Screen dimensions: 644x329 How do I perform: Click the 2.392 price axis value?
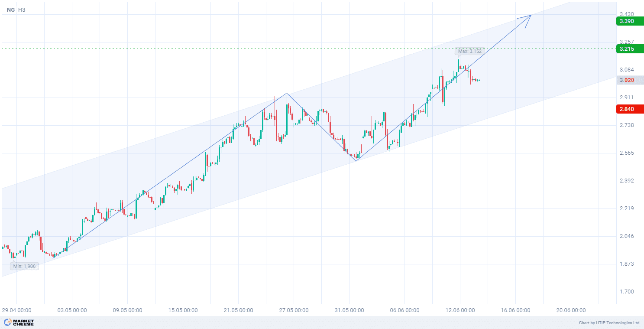tap(627, 181)
